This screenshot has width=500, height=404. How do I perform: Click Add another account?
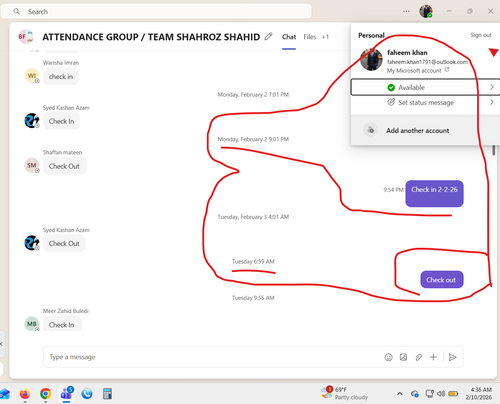(x=417, y=131)
